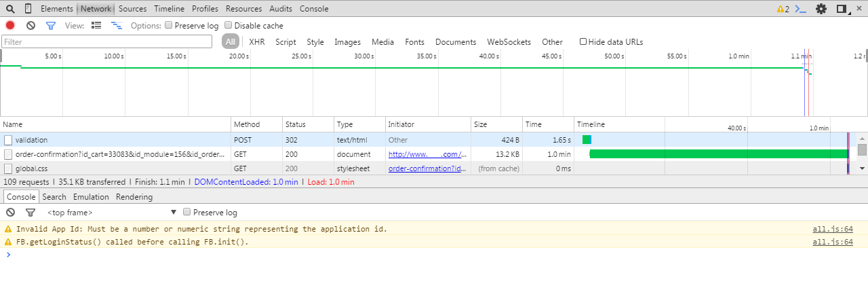The width and height of the screenshot is (868, 288).
Task: Filter requests by Fonts
Action: point(415,41)
